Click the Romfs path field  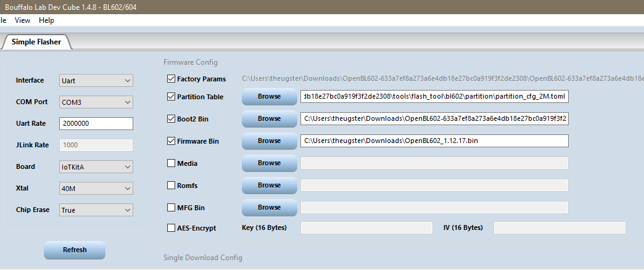click(x=434, y=185)
